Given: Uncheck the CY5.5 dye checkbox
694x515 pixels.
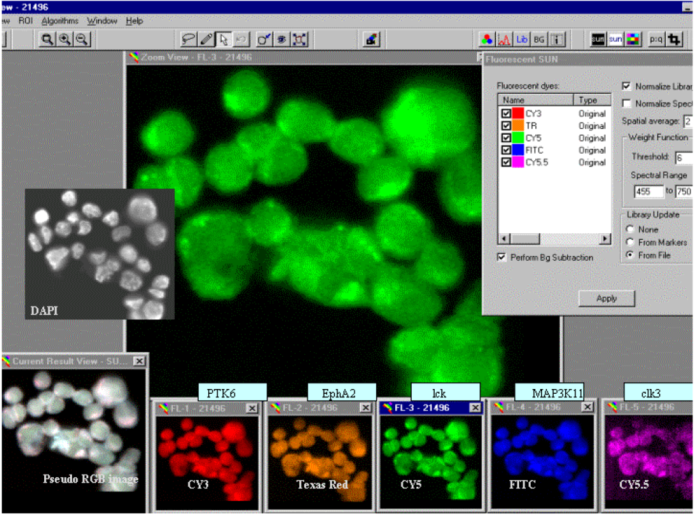Looking at the screenshot, I should point(506,162).
